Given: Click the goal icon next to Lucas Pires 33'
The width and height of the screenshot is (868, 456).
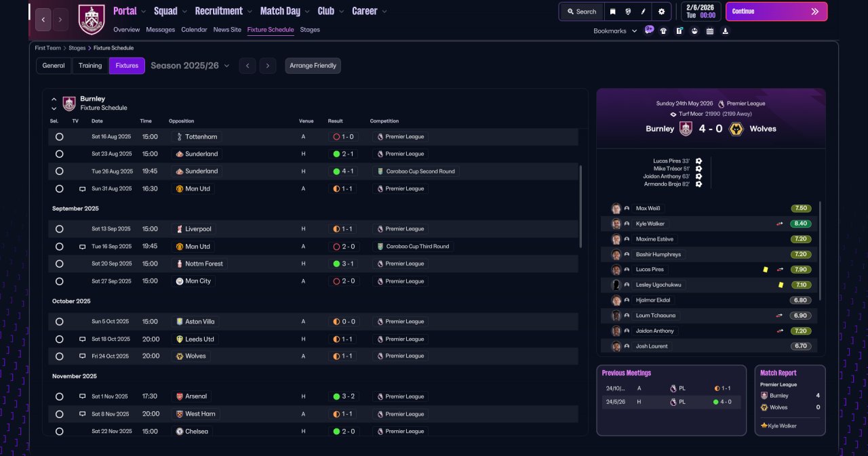Looking at the screenshot, I should tap(698, 161).
